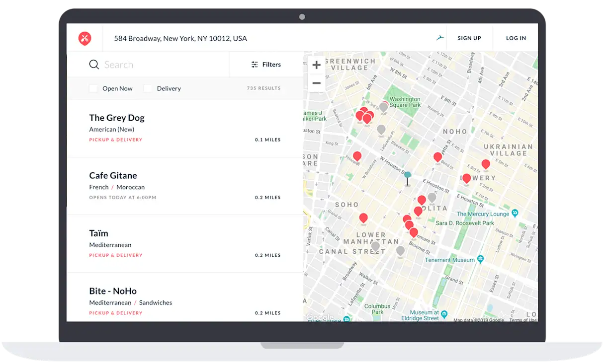Zoom out of the map with minus

pos(317,83)
